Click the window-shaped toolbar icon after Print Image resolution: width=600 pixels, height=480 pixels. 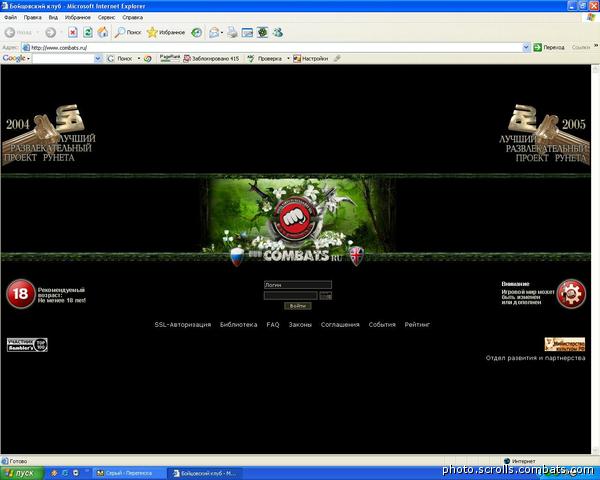point(247,33)
